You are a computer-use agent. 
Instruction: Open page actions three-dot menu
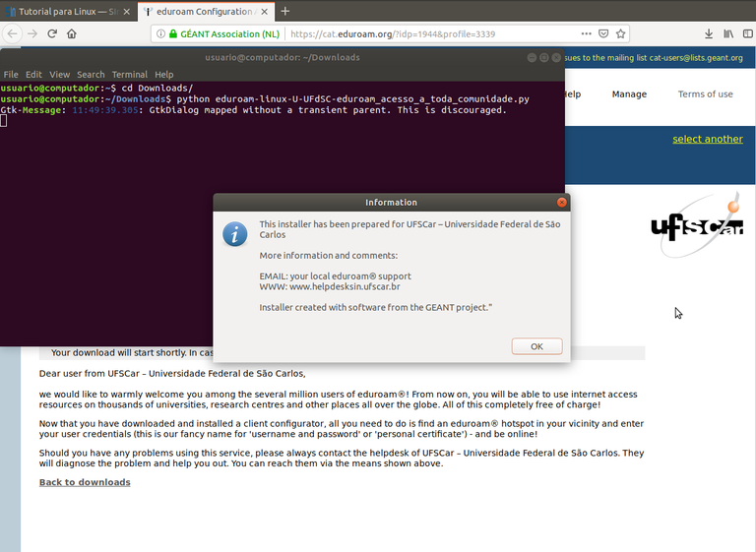tap(587, 33)
